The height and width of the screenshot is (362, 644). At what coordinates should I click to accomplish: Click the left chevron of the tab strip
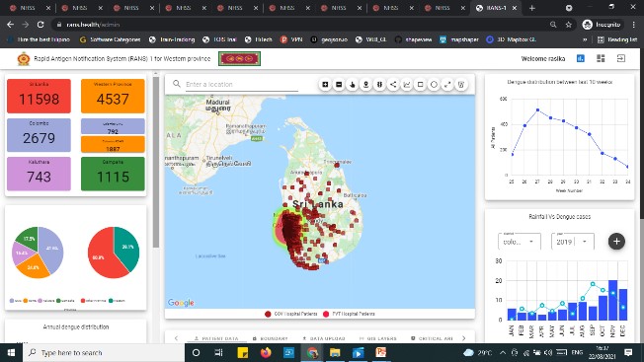176,338
